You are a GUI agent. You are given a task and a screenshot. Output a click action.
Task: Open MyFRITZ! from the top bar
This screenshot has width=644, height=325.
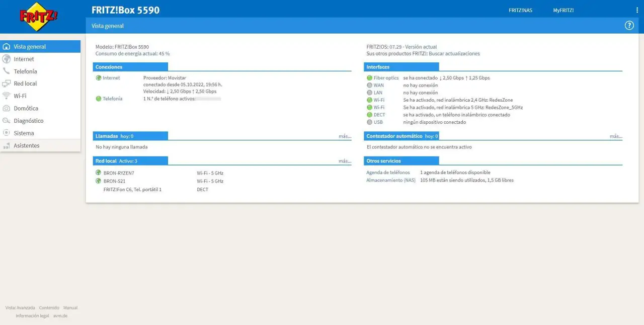coord(563,11)
